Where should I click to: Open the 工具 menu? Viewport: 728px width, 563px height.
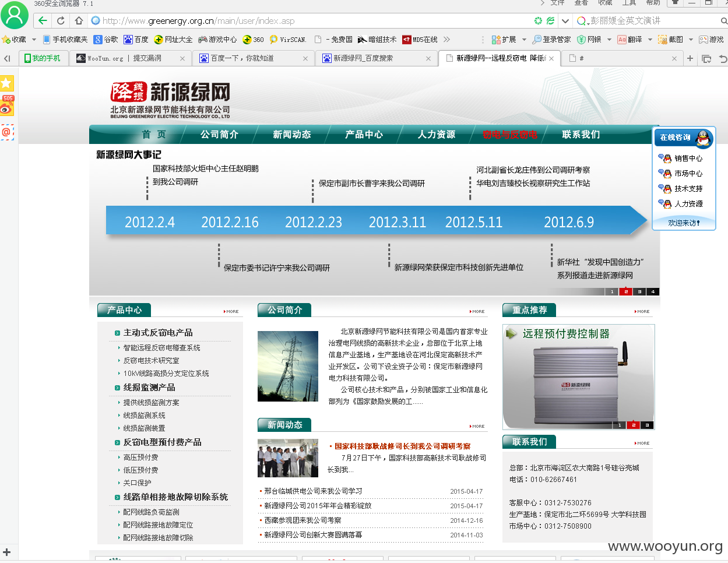629,3
